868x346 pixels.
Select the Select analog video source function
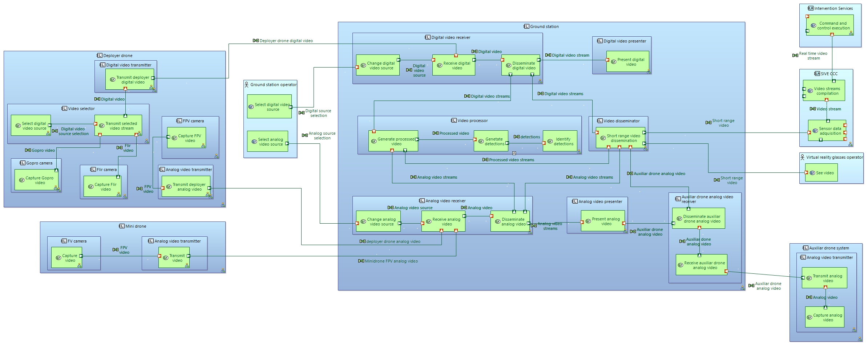[267, 141]
